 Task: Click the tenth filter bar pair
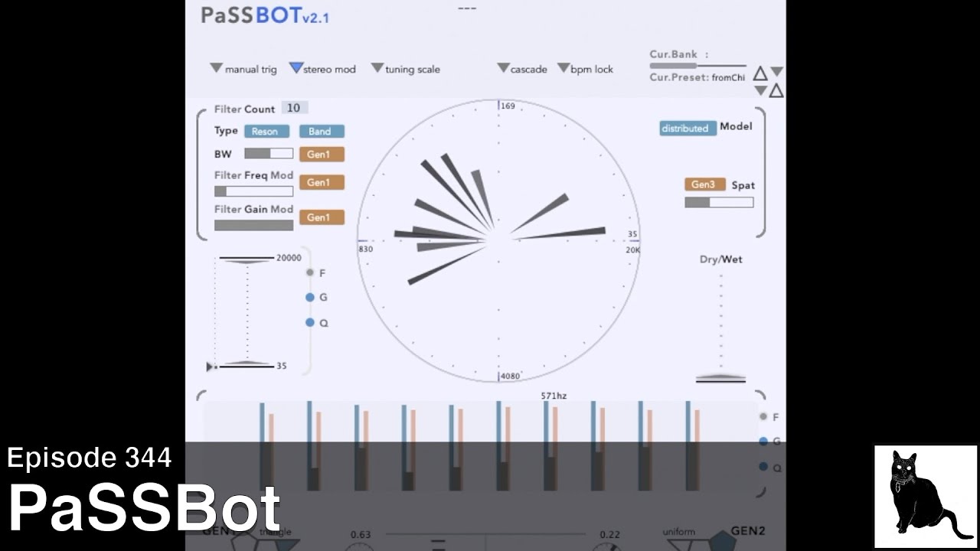692,446
